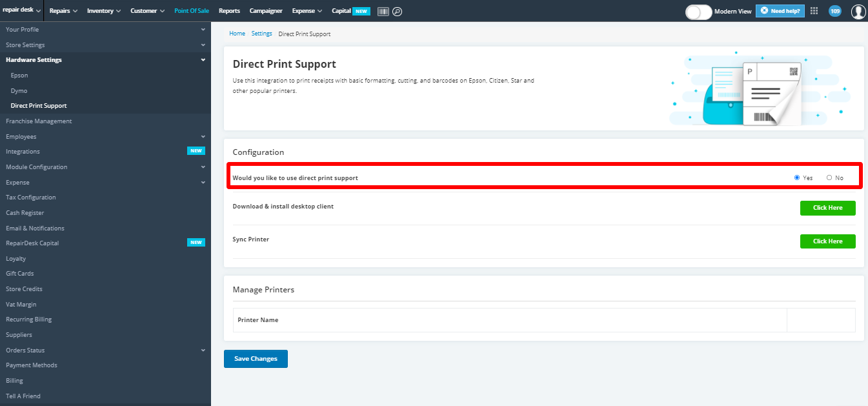Open the Repairs menu
Viewport: 868px width, 406px height.
pyautogui.click(x=63, y=11)
